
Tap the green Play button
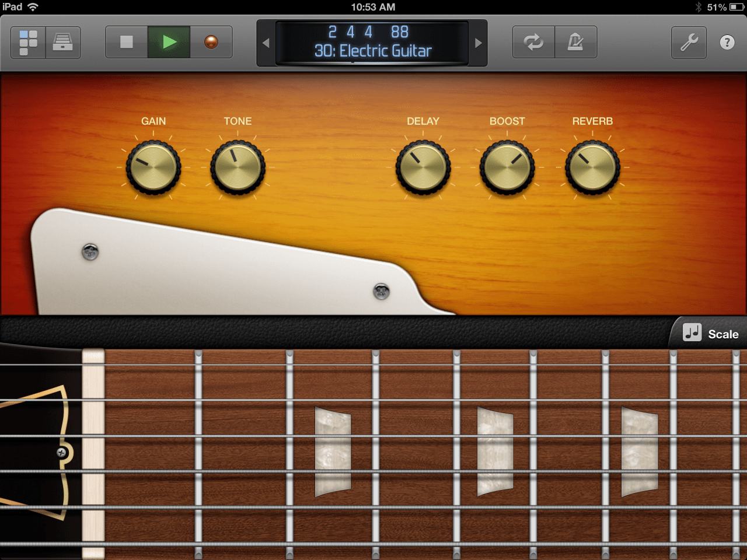[x=169, y=42]
